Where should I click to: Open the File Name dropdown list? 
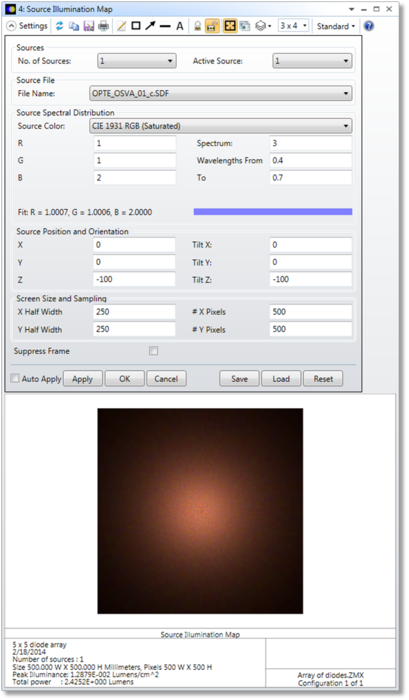click(x=221, y=93)
